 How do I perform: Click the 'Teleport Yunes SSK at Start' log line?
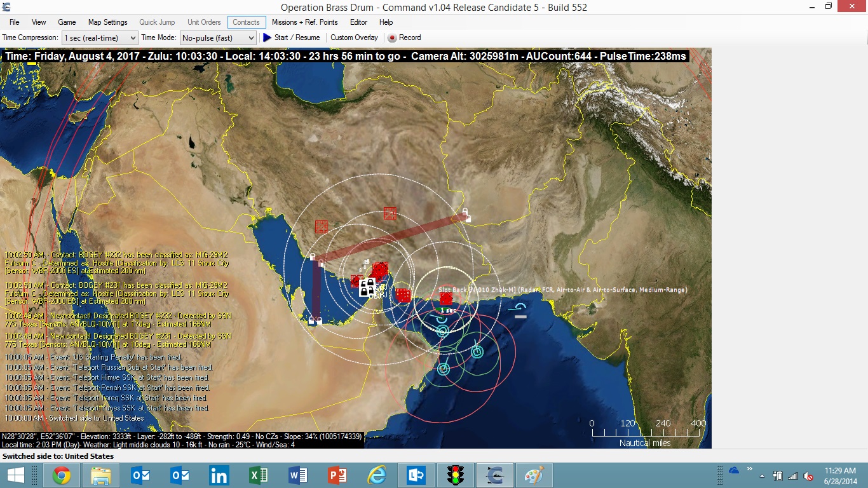(x=107, y=408)
